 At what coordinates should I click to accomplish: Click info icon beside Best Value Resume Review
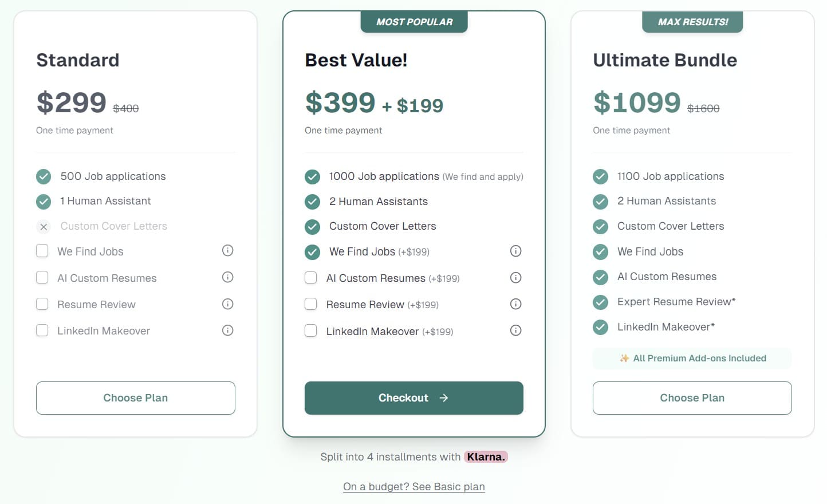[515, 304]
